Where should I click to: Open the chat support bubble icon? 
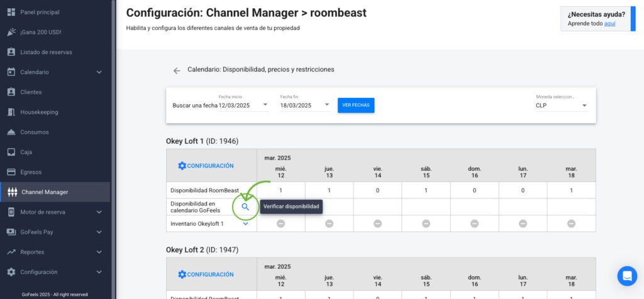pos(626,276)
